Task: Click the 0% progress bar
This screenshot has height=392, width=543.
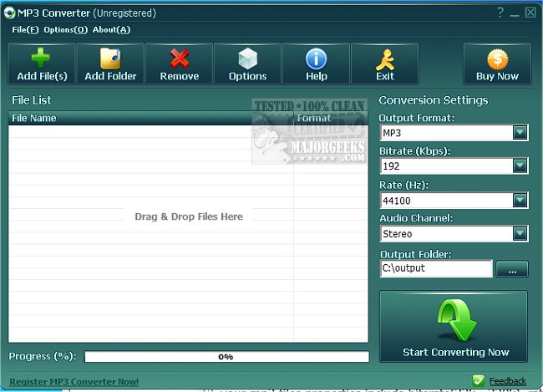Action: (227, 357)
